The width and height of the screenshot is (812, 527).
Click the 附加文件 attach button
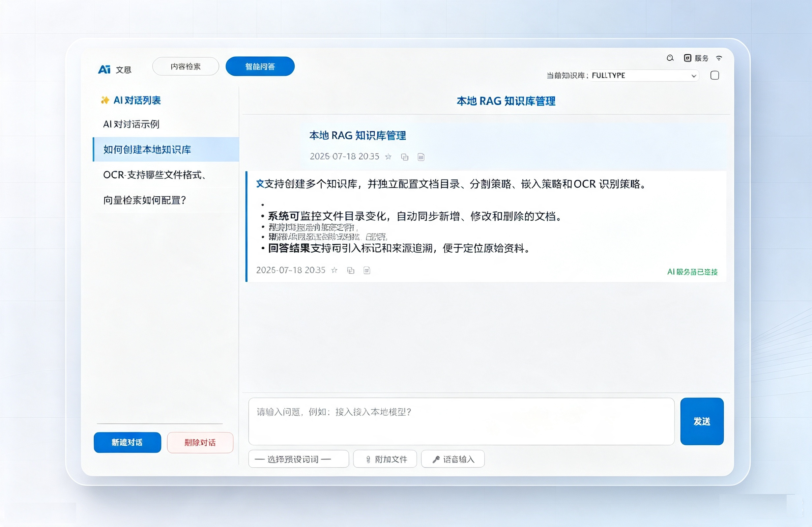point(385,459)
